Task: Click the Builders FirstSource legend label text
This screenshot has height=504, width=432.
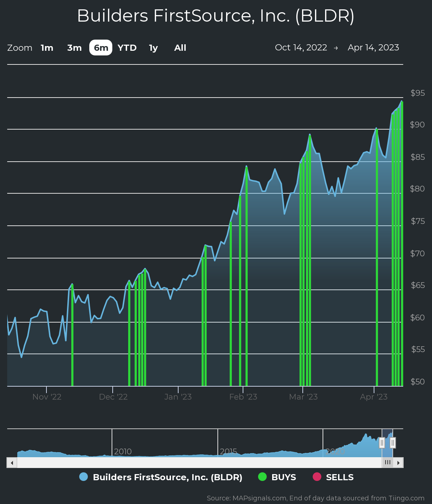Action: click(167, 477)
